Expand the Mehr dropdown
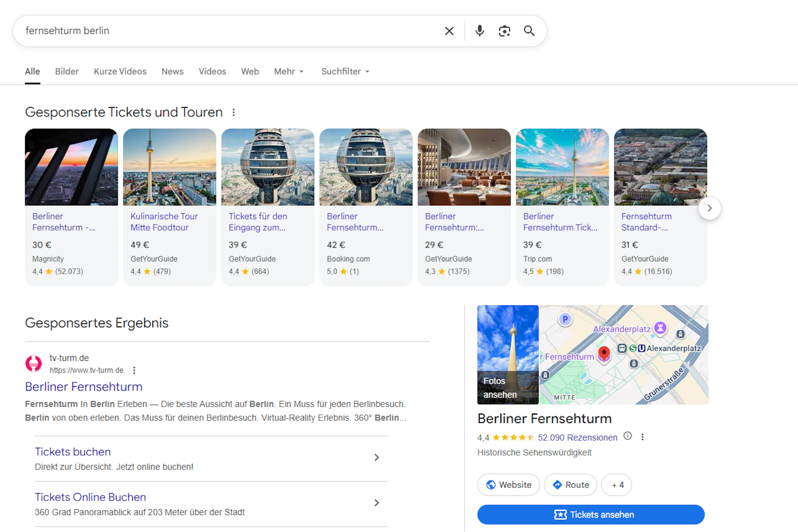 [289, 71]
